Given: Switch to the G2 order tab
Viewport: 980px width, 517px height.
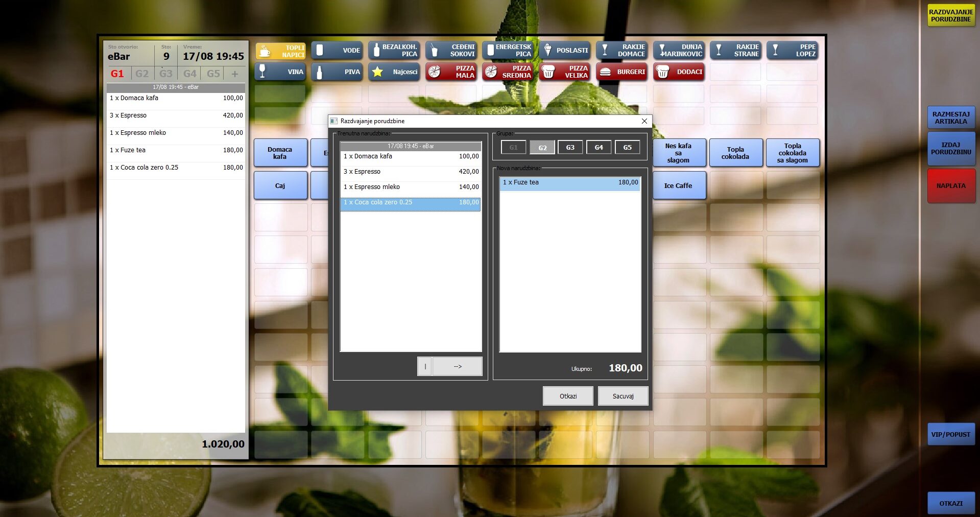Looking at the screenshot, I should coord(142,74).
